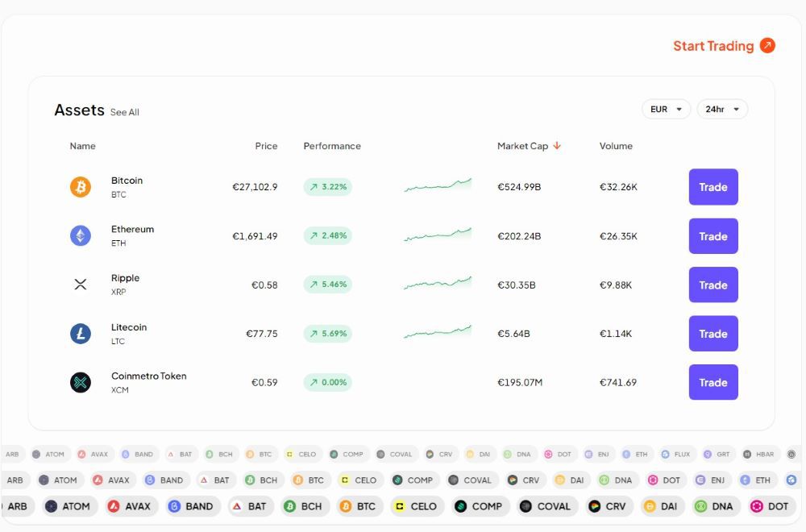Click the Coinmetro Token asset name
Viewport: 806px width, 532px height.
tap(149, 376)
